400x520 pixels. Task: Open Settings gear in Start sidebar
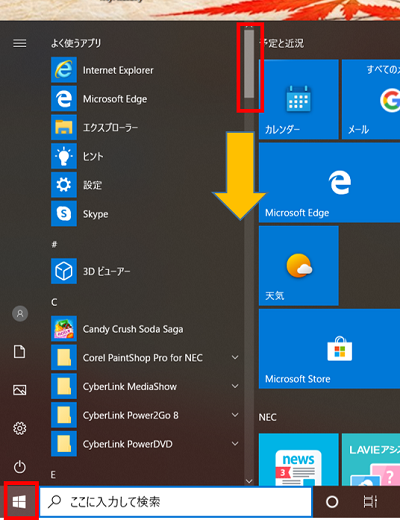pyautogui.click(x=20, y=428)
